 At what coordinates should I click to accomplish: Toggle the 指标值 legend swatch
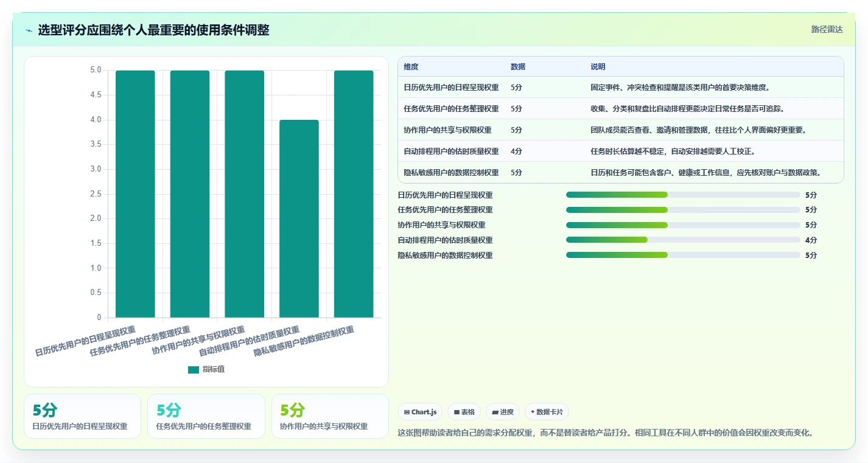coord(194,369)
